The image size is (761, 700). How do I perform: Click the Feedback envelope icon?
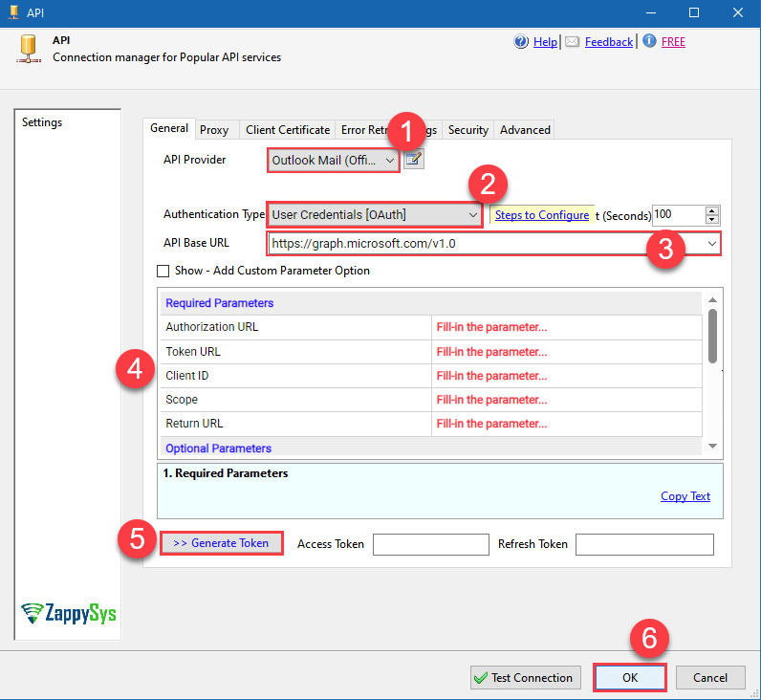[573, 42]
